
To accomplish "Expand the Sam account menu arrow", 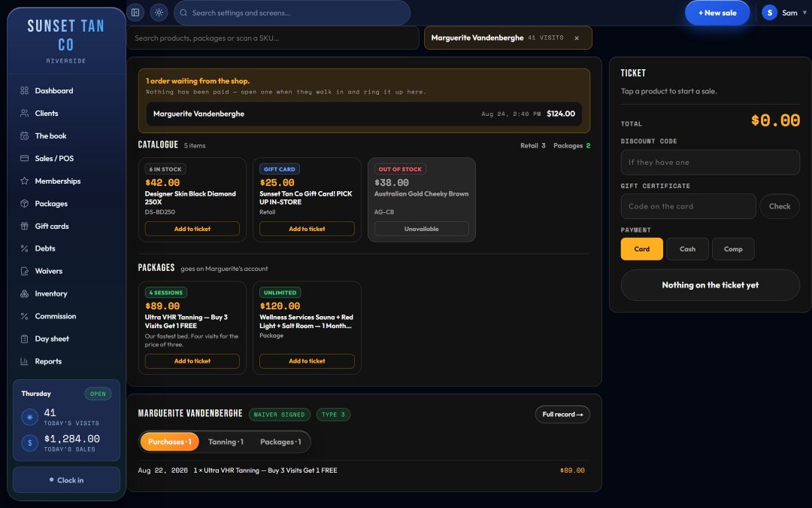I will click(804, 13).
